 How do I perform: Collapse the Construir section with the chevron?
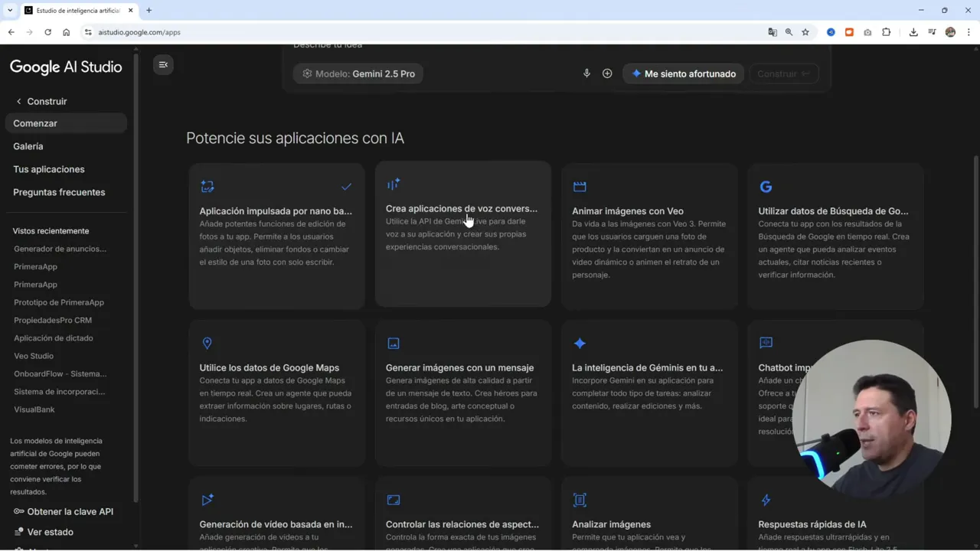point(18,101)
